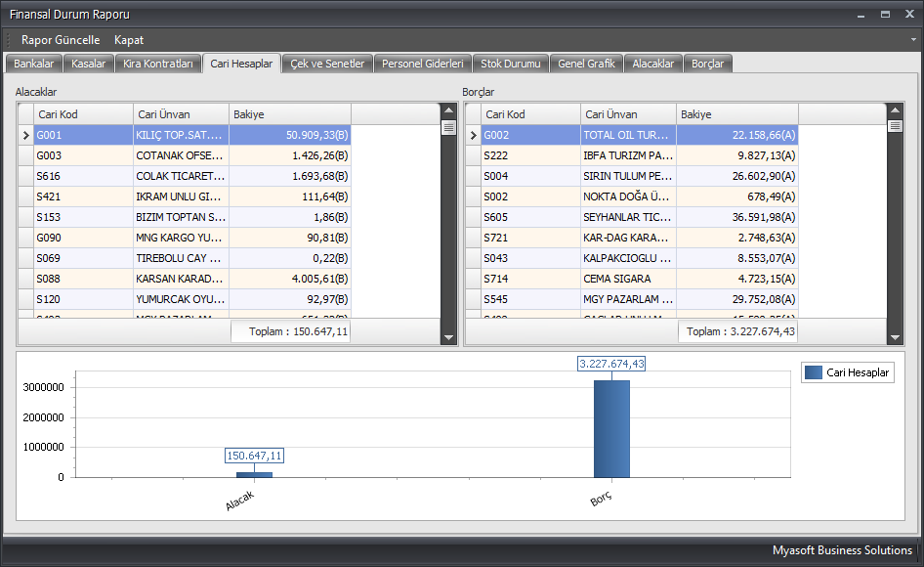The height and width of the screenshot is (567, 924).
Task: Select the S545 code cell
Action: coord(531,299)
